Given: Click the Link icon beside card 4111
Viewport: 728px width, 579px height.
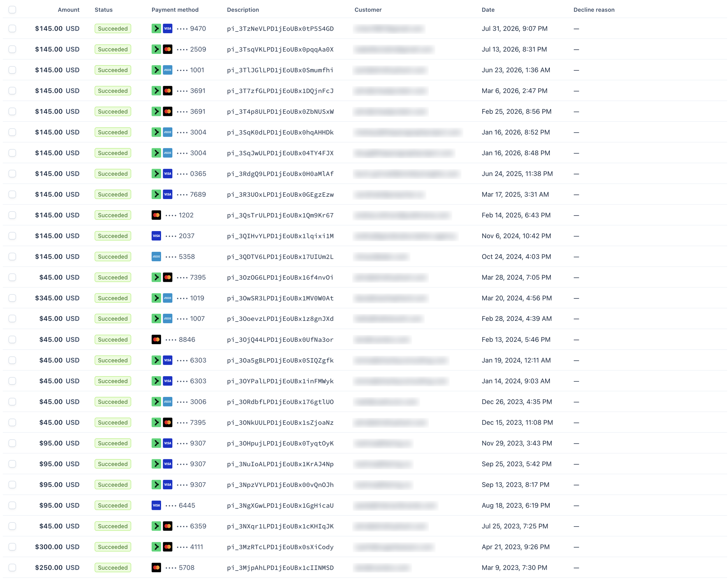Looking at the screenshot, I should pyautogui.click(x=156, y=547).
